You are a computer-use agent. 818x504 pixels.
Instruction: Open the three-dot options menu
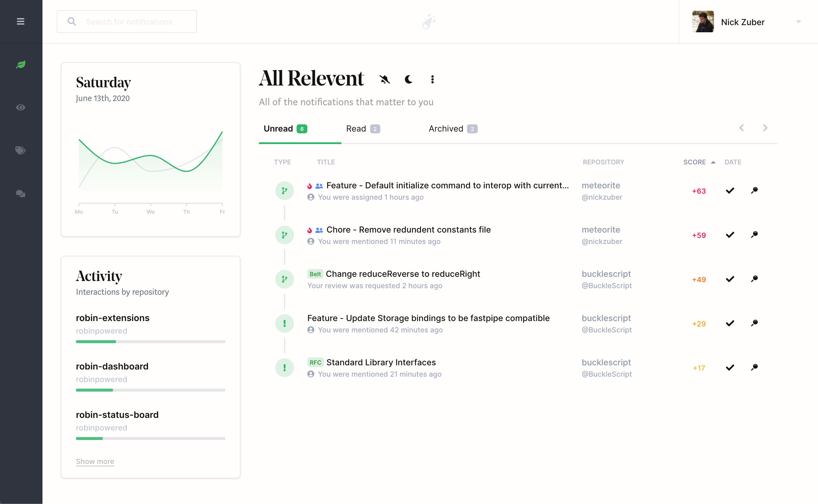click(432, 79)
